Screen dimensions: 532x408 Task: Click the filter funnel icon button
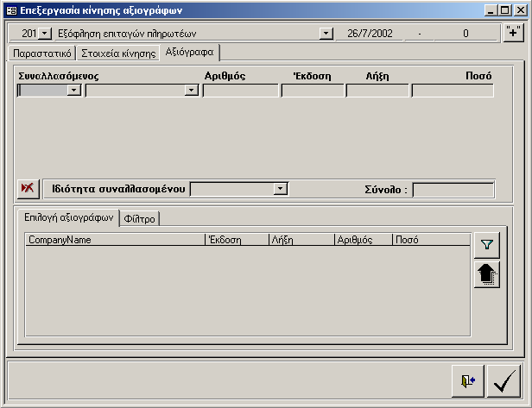coord(488,246)
